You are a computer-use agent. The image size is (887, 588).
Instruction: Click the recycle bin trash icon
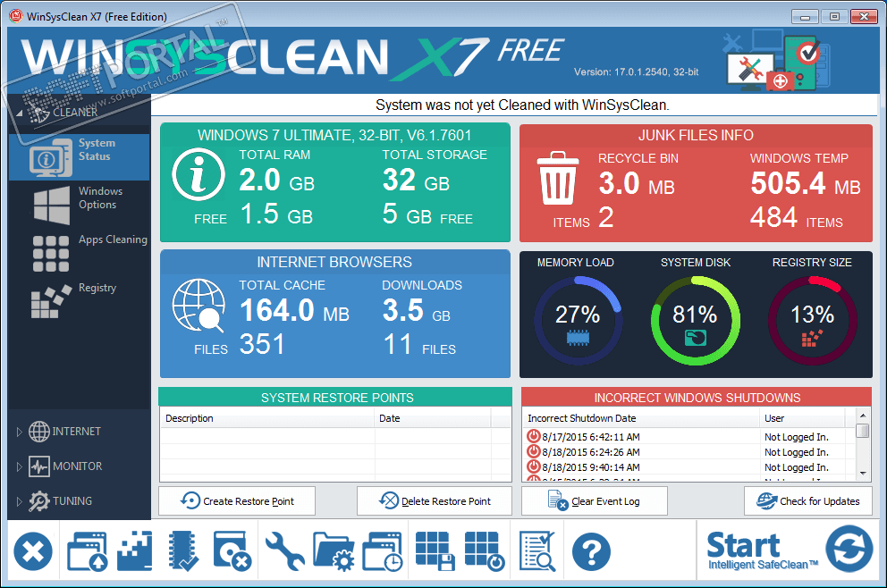(557, 178)
